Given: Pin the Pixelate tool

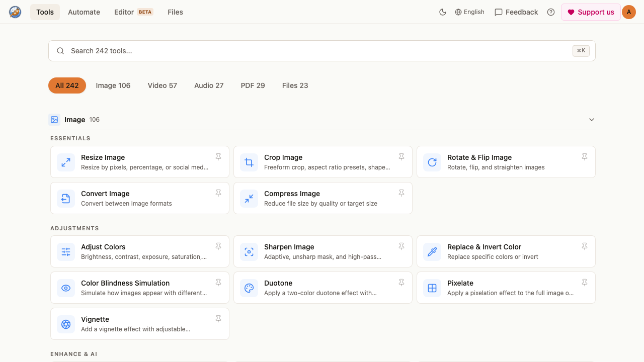Looking at the screenshot, I should point(585,283).
